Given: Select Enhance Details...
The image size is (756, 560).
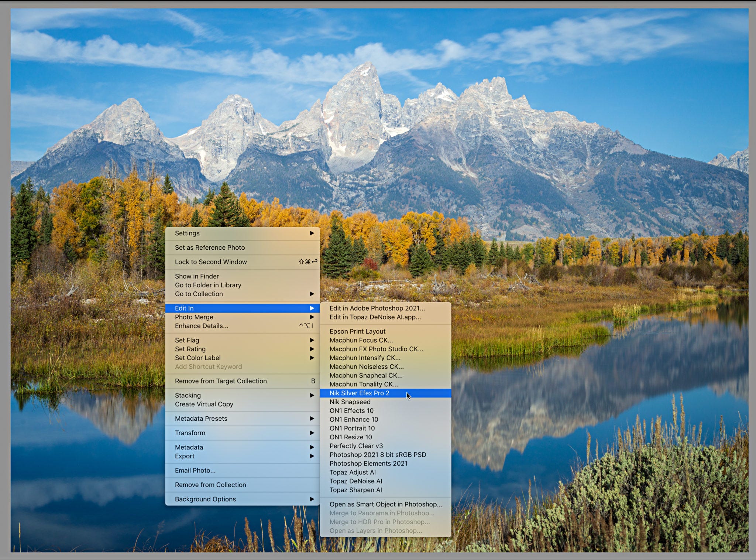Looking at the screenshot, I should point(243,326).
